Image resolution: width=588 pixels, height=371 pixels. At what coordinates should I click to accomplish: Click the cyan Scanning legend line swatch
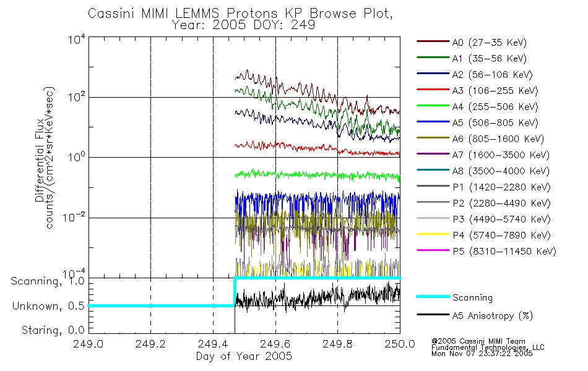(433, 296)
